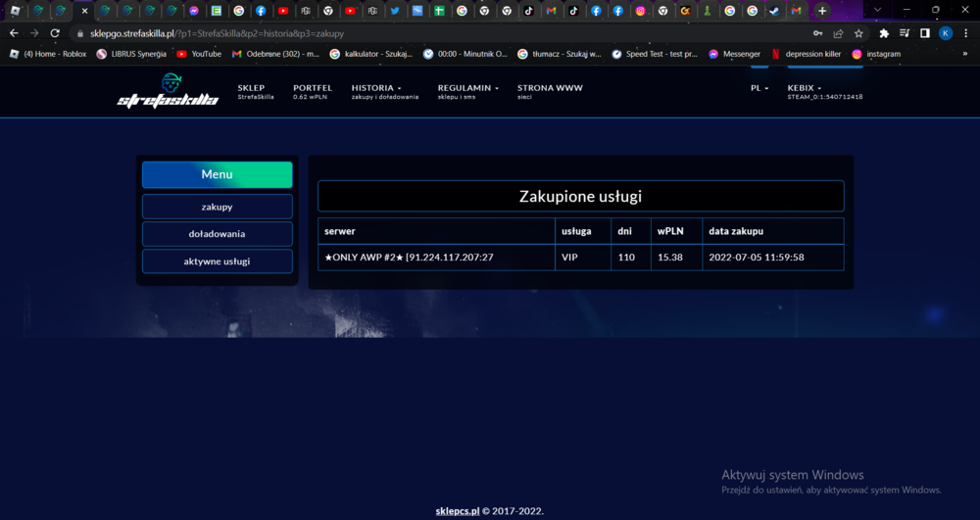Open the depression killer Netflix bookmark
The width and height of the screenshot is (980, 520).
[x=807, y=54]
